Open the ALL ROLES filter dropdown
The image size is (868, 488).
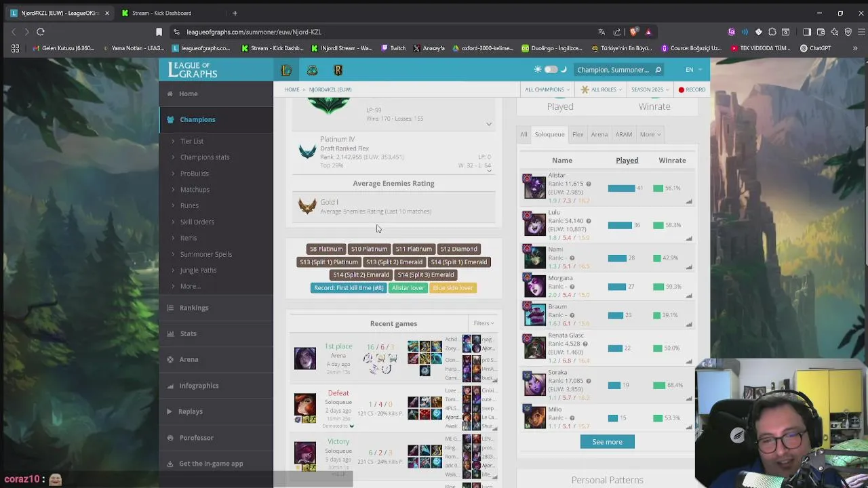pos(602,89)
